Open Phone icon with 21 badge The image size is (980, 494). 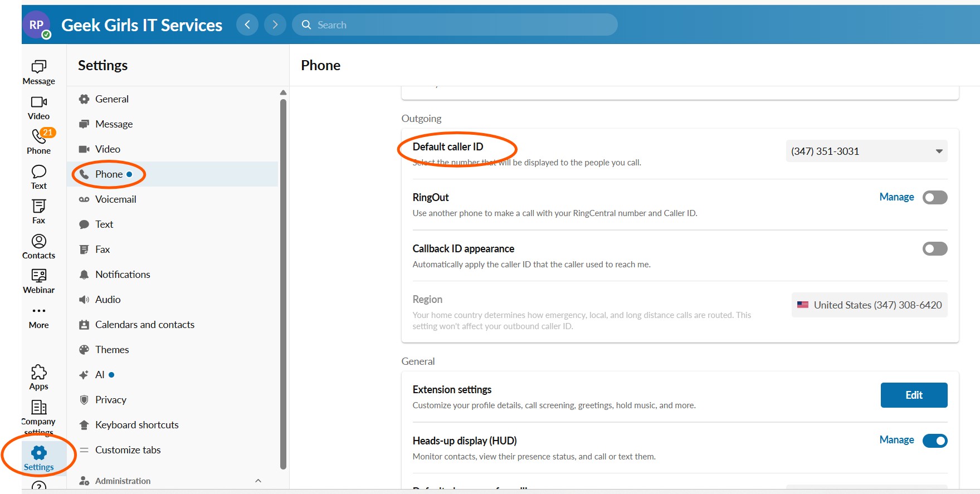point(38,136)
